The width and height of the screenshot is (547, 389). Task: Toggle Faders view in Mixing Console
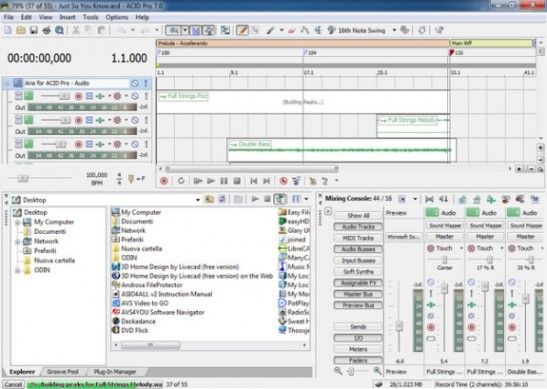[358, 360]
